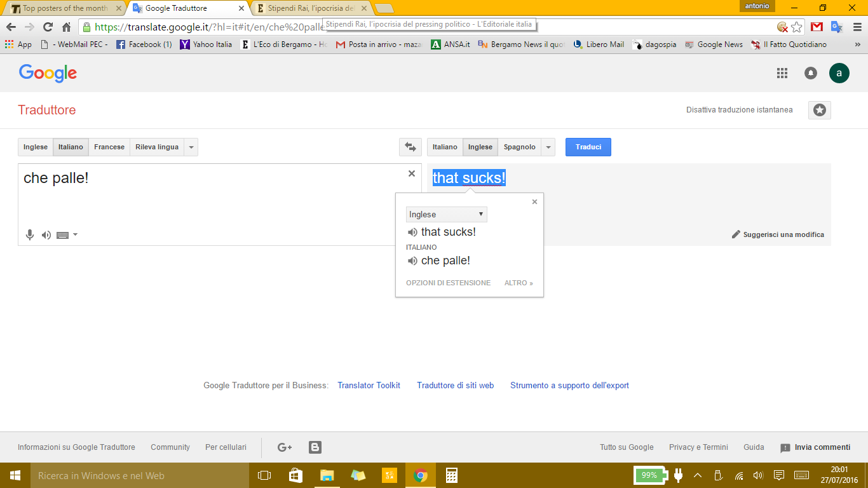
Task: Open Google notifications bell
Action: (811, 73)
